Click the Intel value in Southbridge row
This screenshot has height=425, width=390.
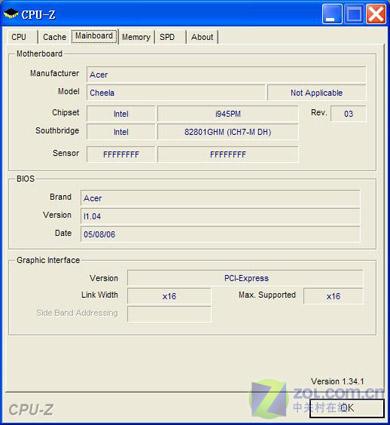click(x=121, y=132)
